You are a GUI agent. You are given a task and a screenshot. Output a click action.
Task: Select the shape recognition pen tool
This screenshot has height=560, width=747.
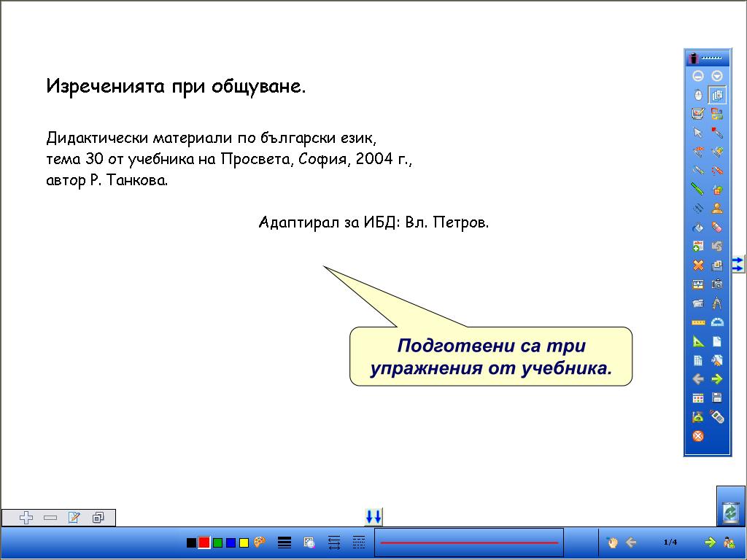[717, 152]
